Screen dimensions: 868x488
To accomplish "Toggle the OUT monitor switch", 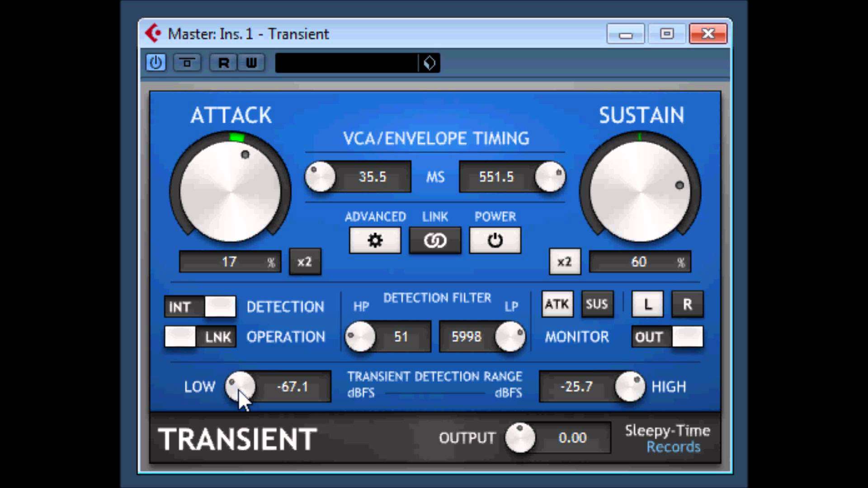I will 667,337.
